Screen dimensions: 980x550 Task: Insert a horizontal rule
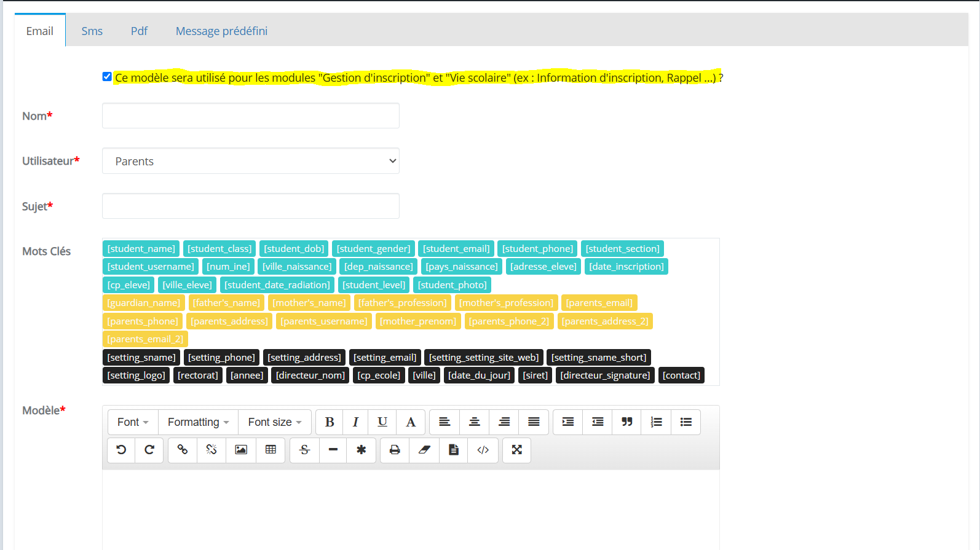point(333,450)
